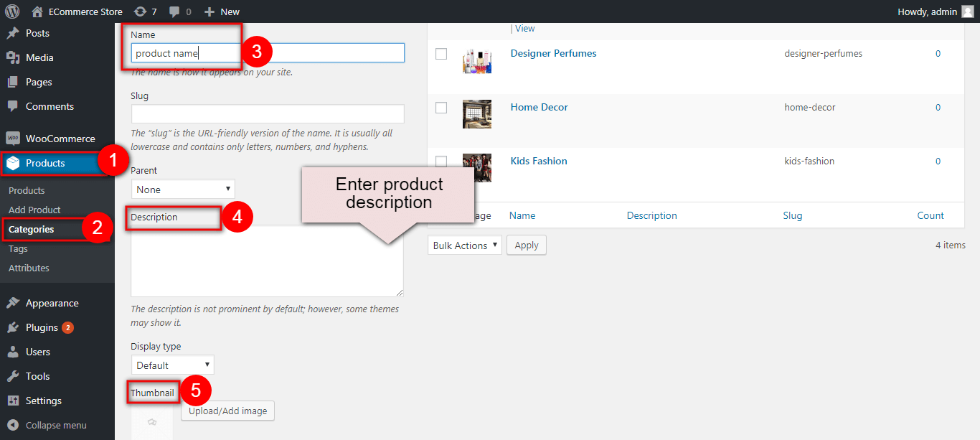Screen dimensions: 980x440
Task: Open Plugins from the sidebar
Action: [42, 327]
